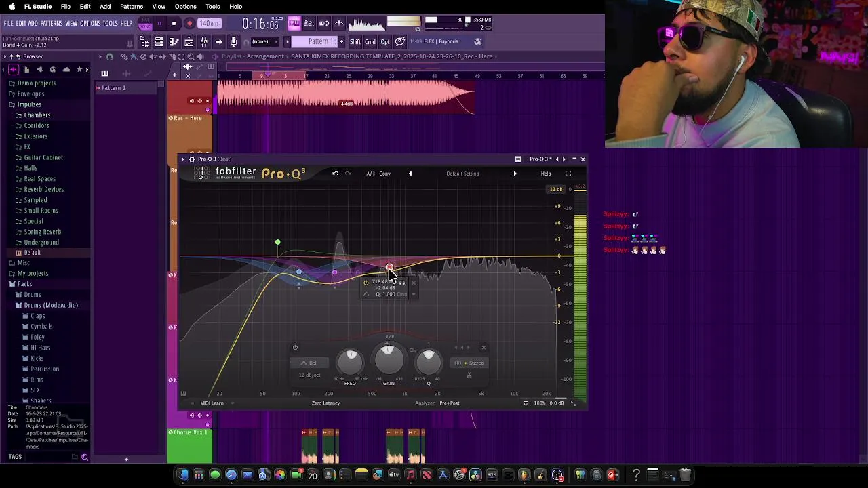Open the 12 dB display range selector
The width and height of the screenshot is (868, 488).
556,189
